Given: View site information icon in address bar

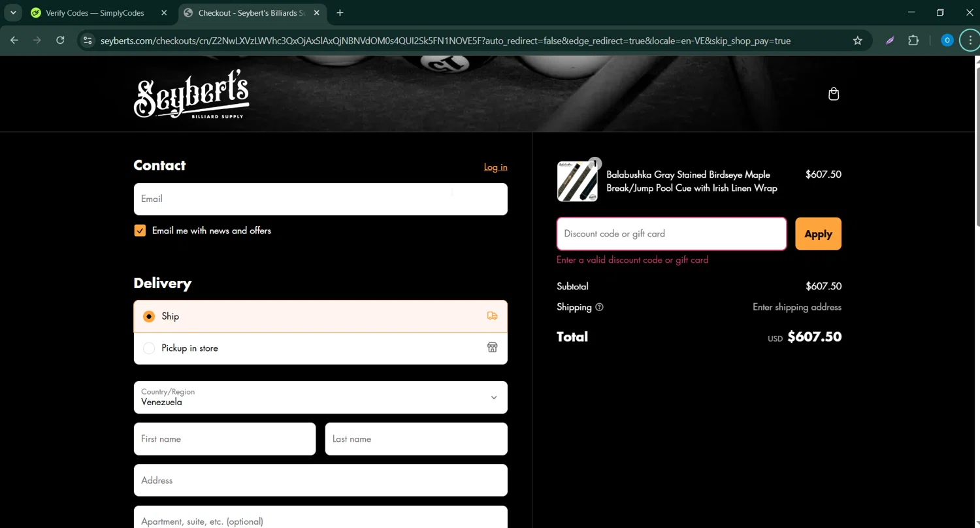Looking at the screenshot, I should coord(88,41).
